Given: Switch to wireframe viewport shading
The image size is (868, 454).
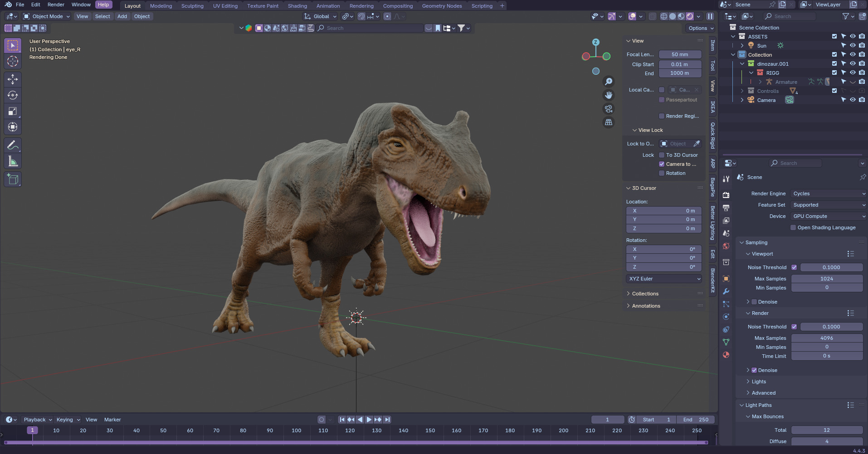Looking at the screenshot, I should tap(664, 16).
